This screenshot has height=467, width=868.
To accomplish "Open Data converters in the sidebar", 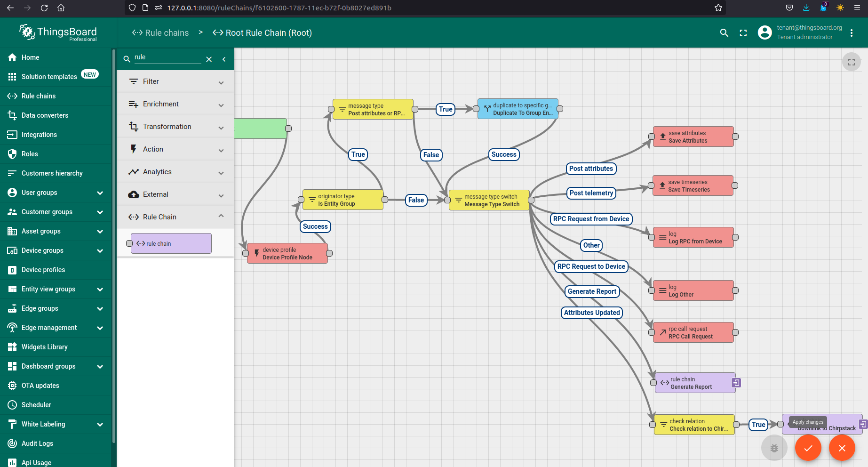I will pyautogui.click(x=56, y=115).
